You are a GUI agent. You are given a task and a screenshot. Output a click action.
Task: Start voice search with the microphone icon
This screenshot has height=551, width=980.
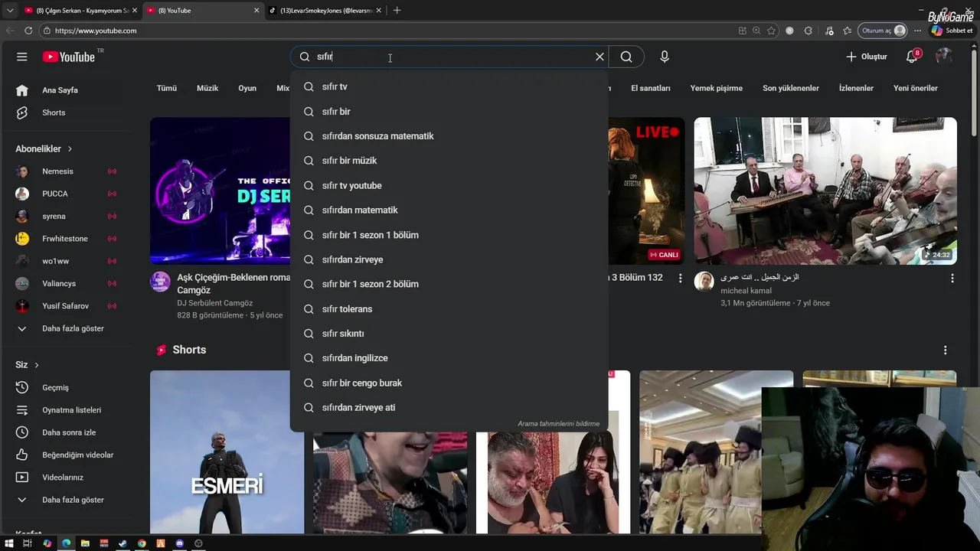[x=665, y=57]
